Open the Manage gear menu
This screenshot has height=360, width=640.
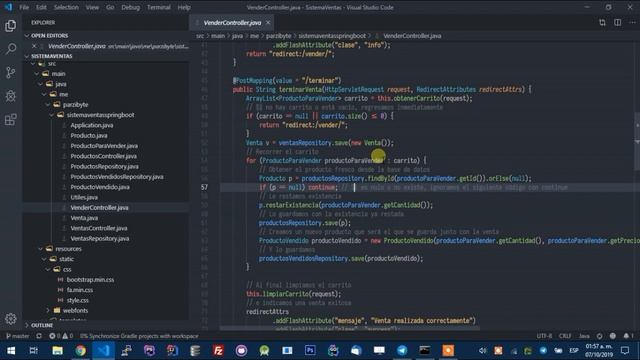(x=11, y=319)
